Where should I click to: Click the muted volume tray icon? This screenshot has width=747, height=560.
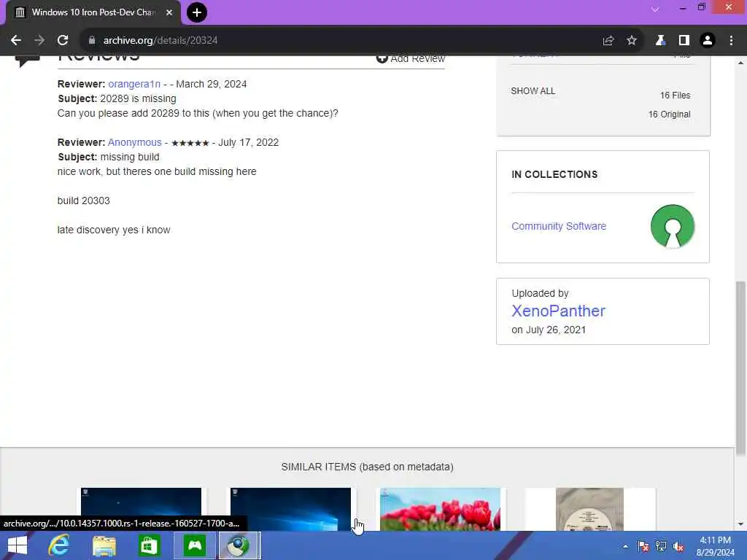678,546
